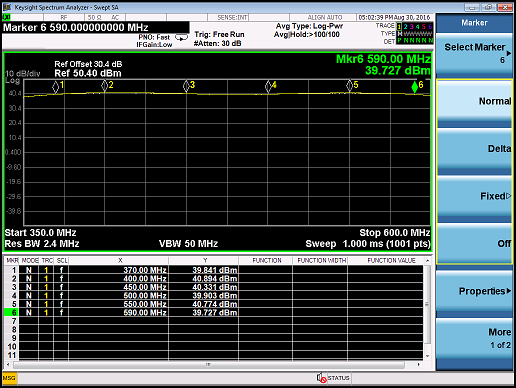Go to More 1 of 2 softkeys
This screenshot has width=516, height=388.
click(x=474, y=339)
